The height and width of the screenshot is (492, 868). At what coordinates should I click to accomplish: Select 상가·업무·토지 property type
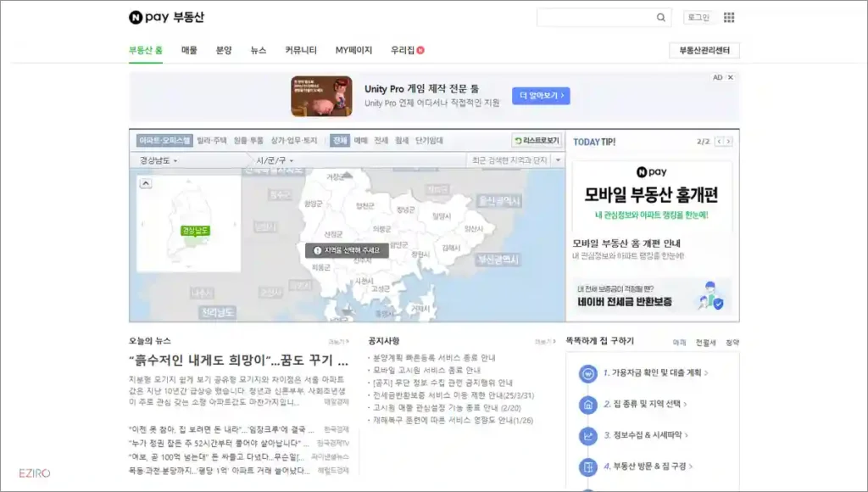click(294, 141)
